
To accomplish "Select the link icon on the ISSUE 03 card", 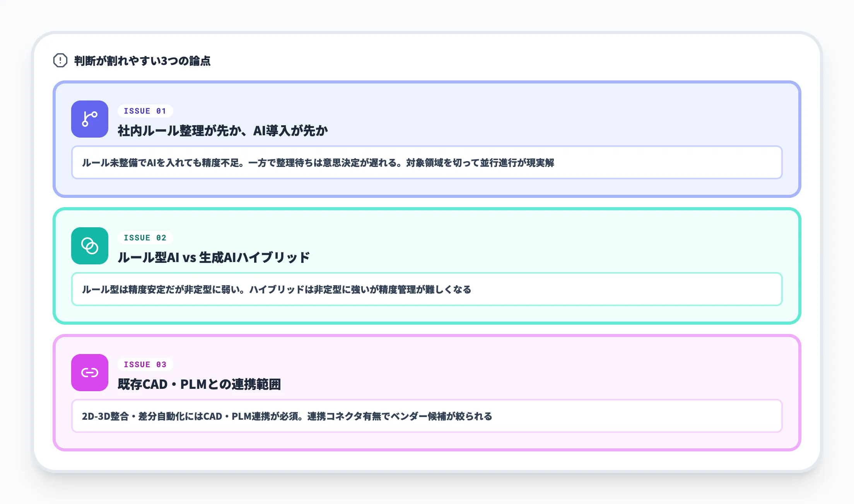I will pyautogui.click(x=89, y=373).
